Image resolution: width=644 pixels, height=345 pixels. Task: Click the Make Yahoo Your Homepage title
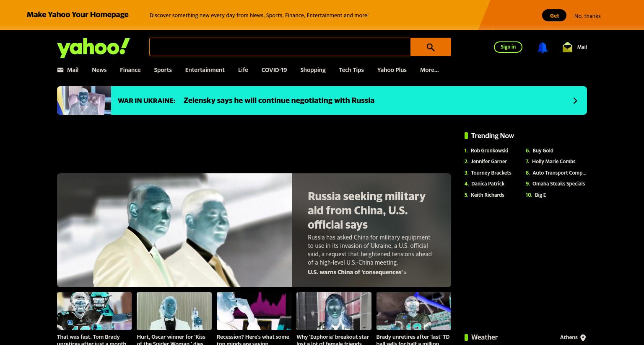[x=78, y=15]
